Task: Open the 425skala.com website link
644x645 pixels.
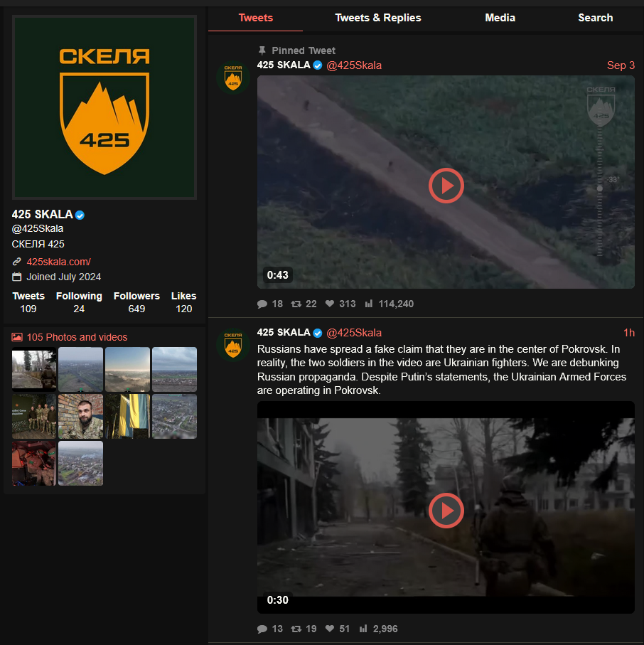Action: [58, 261]
